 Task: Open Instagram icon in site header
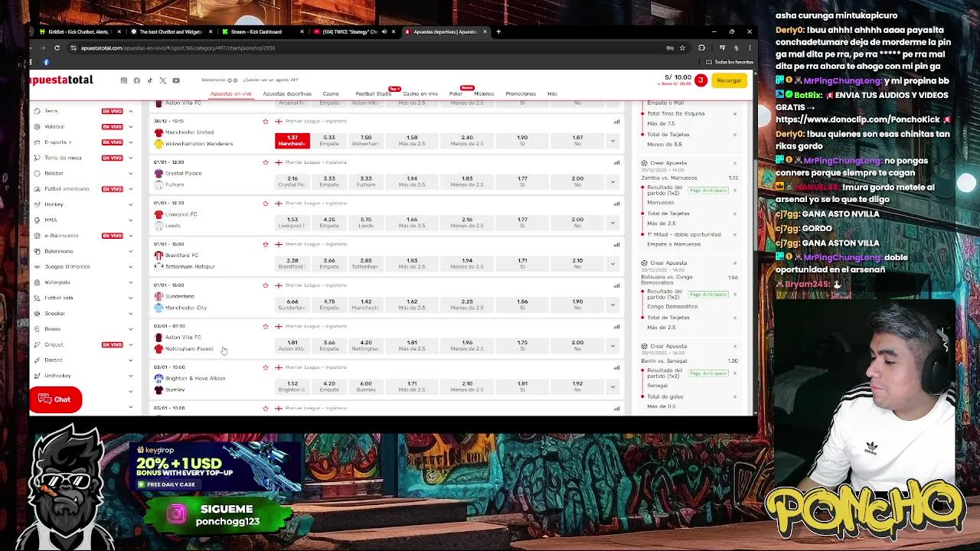point(123,80)
